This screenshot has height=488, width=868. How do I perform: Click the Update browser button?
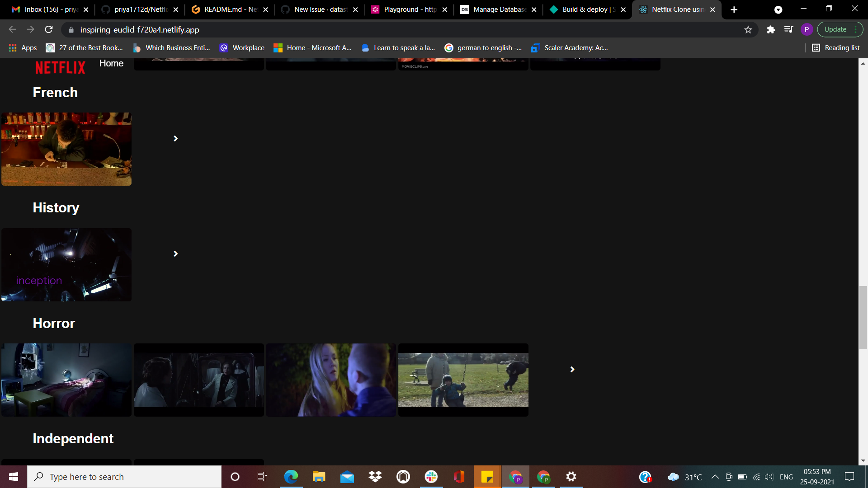point(835,30)
